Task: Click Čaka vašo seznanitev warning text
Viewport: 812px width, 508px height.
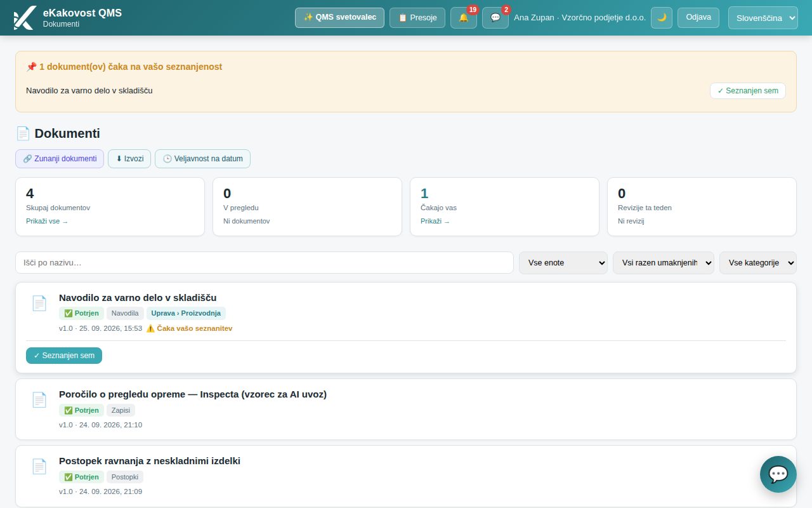Action: coord(189,328)
